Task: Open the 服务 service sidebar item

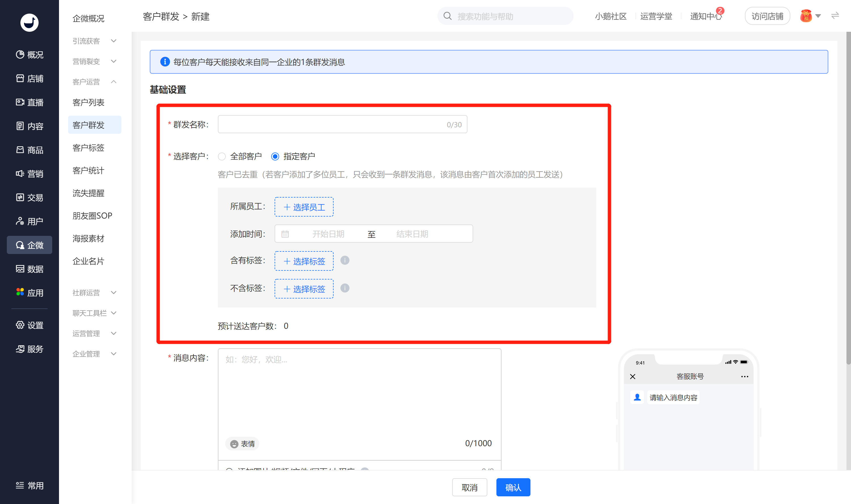Action: [30, 349]
